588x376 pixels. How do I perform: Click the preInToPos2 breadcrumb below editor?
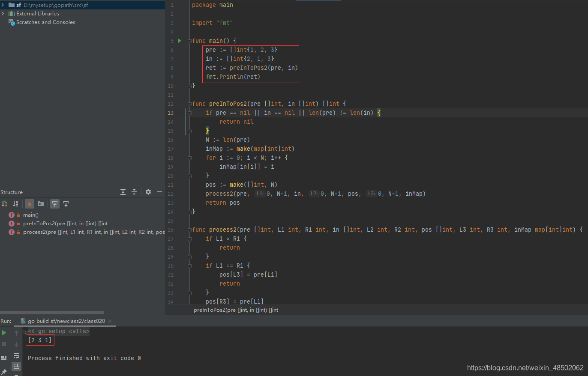[236, 310]
